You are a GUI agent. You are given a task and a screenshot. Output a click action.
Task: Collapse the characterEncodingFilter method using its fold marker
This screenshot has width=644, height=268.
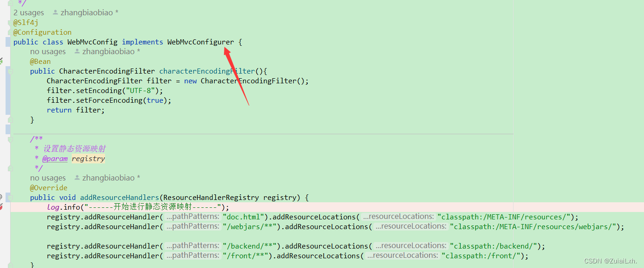coord(10,70)
